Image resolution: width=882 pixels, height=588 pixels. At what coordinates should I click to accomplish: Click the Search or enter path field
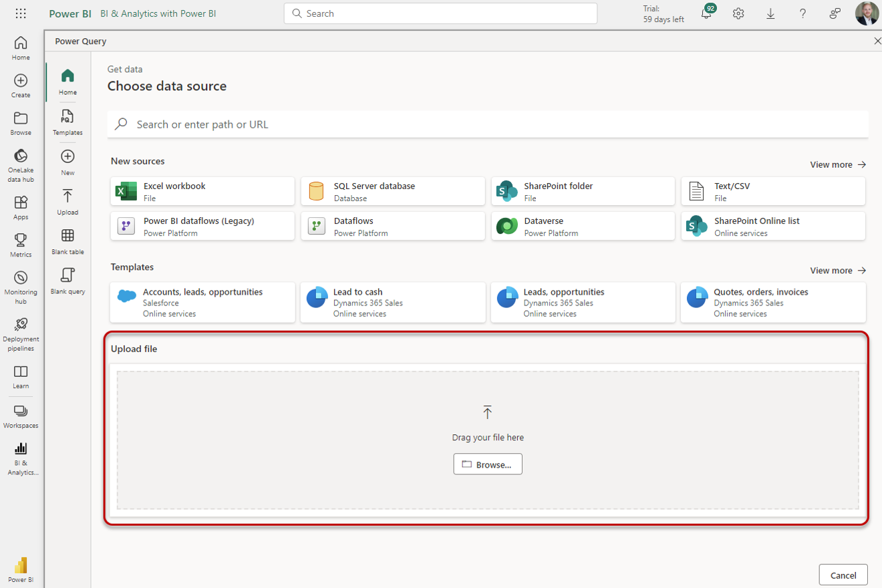click(x=488, y=124)
